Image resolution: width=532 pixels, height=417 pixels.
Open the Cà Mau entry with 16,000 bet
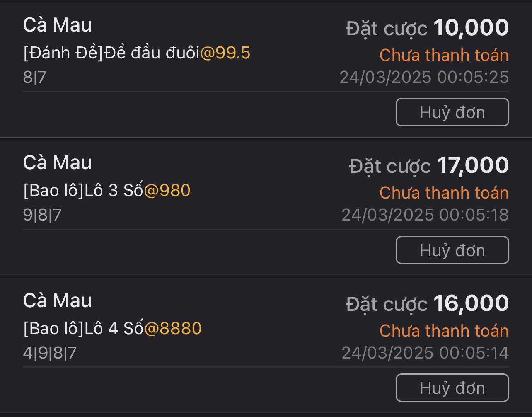coord(57,300)
